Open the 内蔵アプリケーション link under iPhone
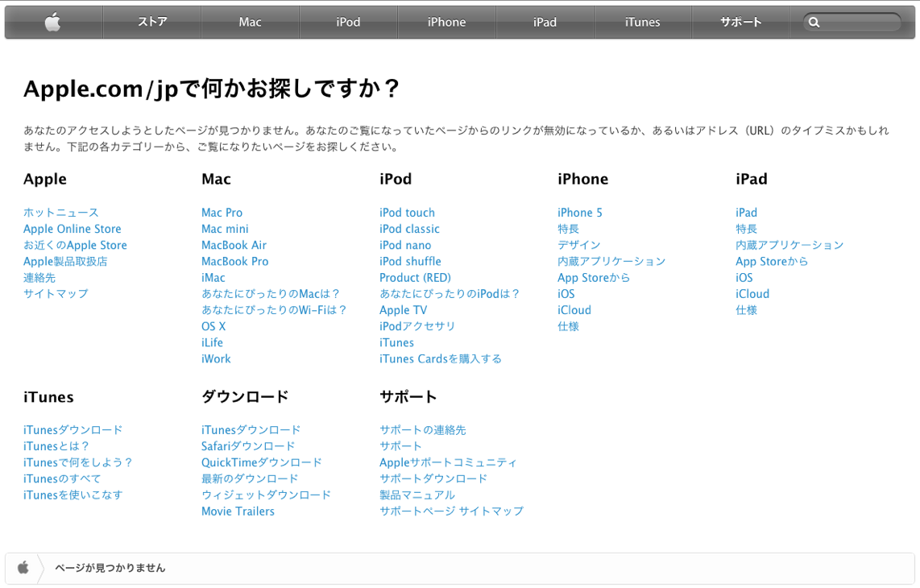 tap(612, 261)
